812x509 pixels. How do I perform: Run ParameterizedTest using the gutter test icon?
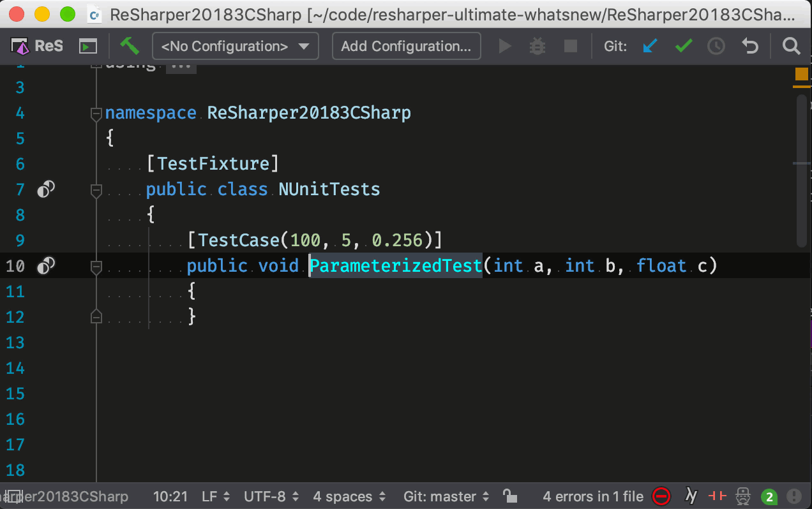click(45, 265)
